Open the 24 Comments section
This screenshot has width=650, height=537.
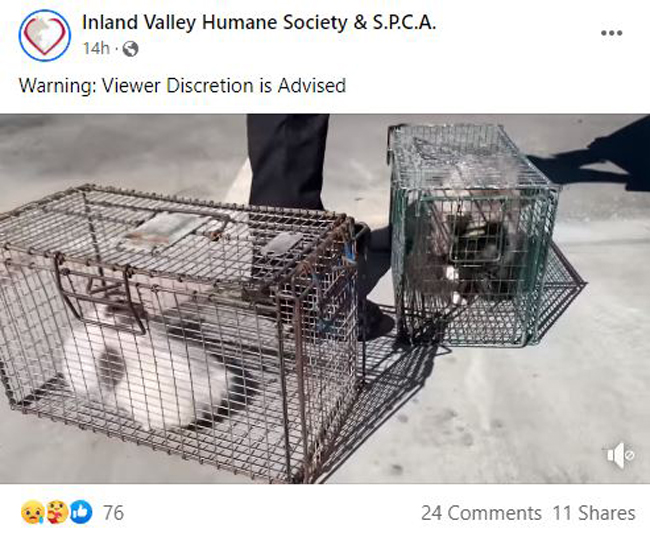(x=481, y=513)
